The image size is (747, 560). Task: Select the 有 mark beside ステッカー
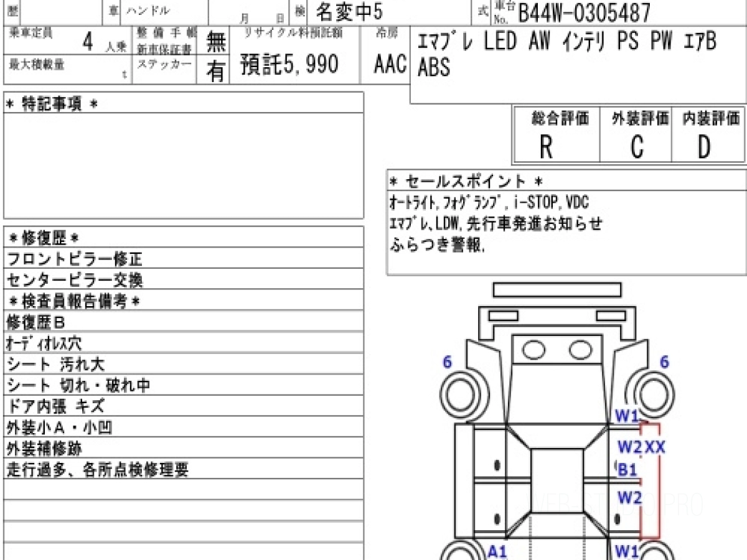(216, 71)
